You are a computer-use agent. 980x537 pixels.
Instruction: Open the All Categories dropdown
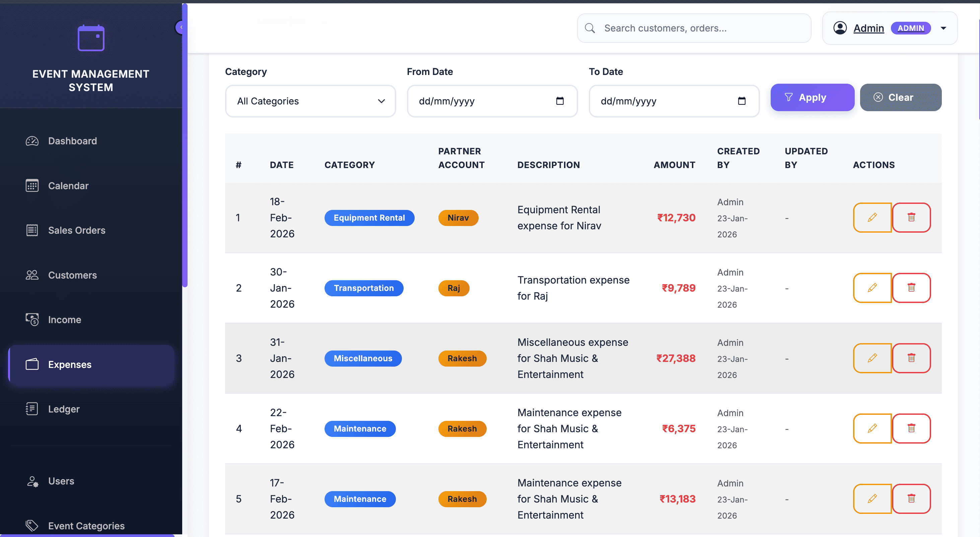pos(310,101)
